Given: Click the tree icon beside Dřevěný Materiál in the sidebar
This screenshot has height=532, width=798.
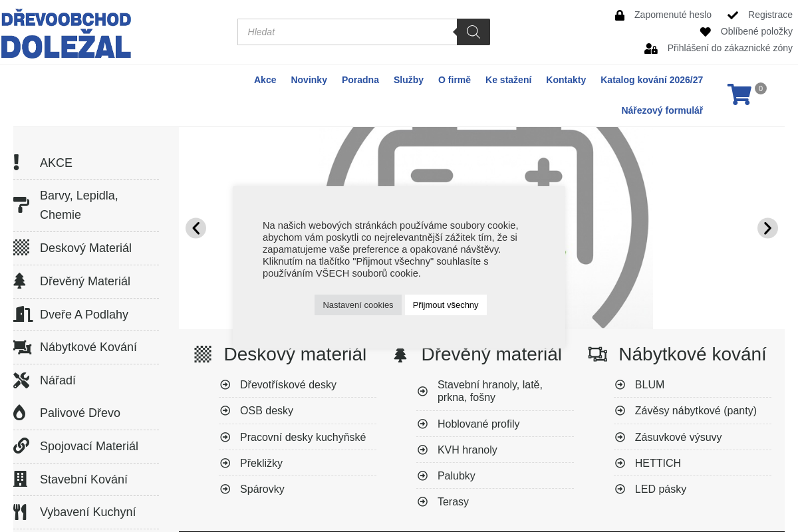Looking at the screenshot, I should 20,281.
